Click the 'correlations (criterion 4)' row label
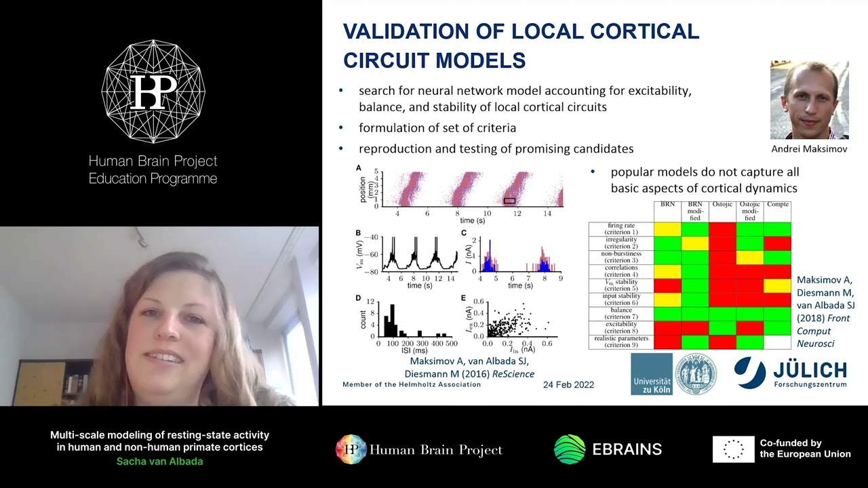868x488 pixels. pos(621,271)
